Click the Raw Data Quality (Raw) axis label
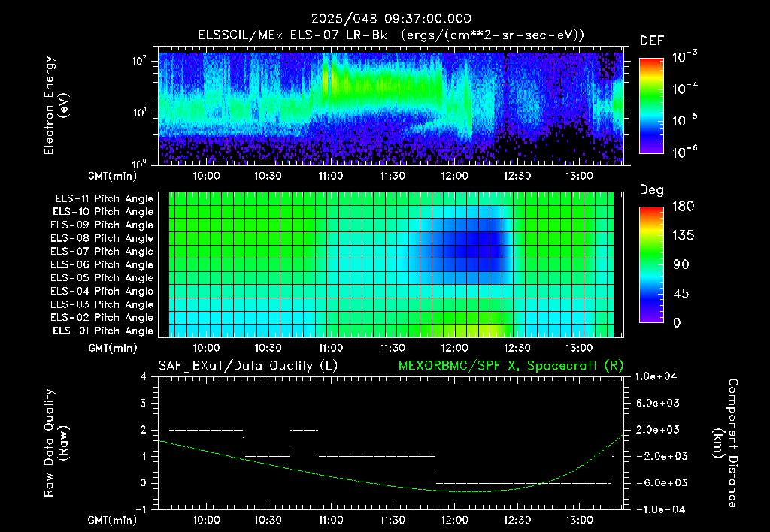Image resolution: width=770 pixels, height=532 pixels. (56, 443)
